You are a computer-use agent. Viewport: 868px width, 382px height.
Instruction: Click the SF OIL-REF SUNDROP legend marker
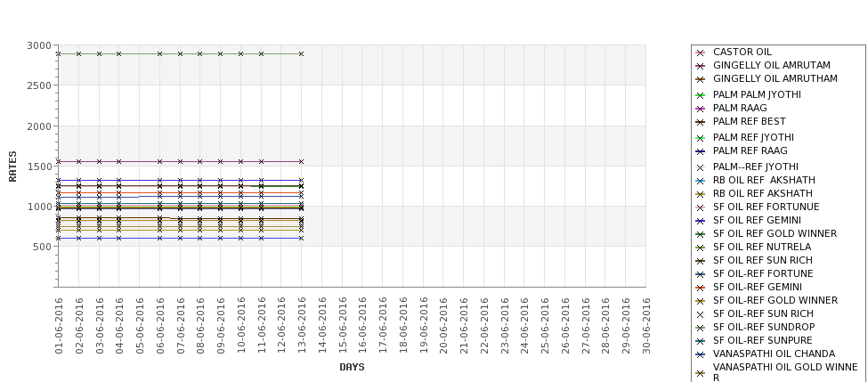pyautogui.click(x=700, y=327)
